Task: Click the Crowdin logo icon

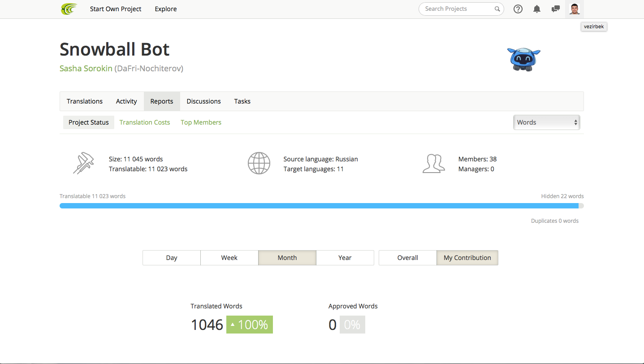Action: [69, 9]
